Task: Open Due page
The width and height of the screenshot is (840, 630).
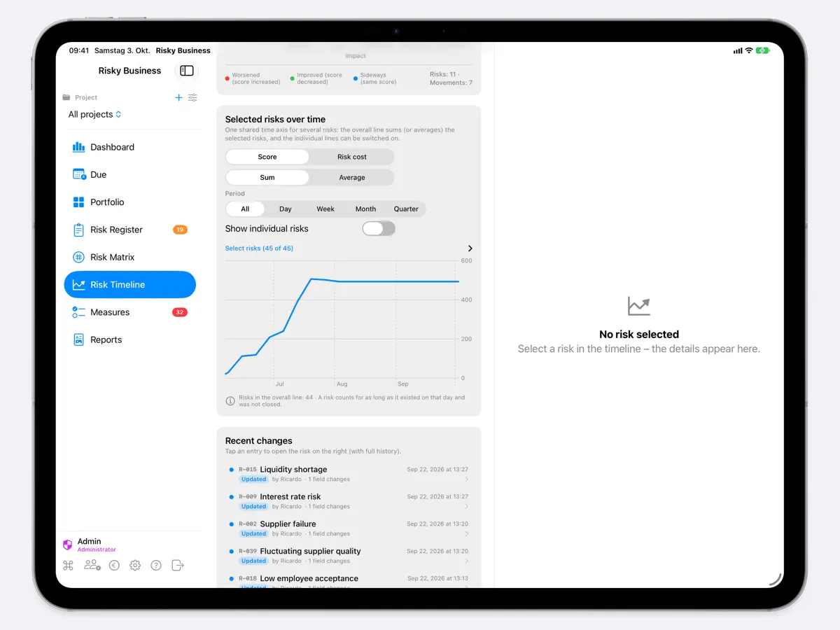Action: point(129,174)
